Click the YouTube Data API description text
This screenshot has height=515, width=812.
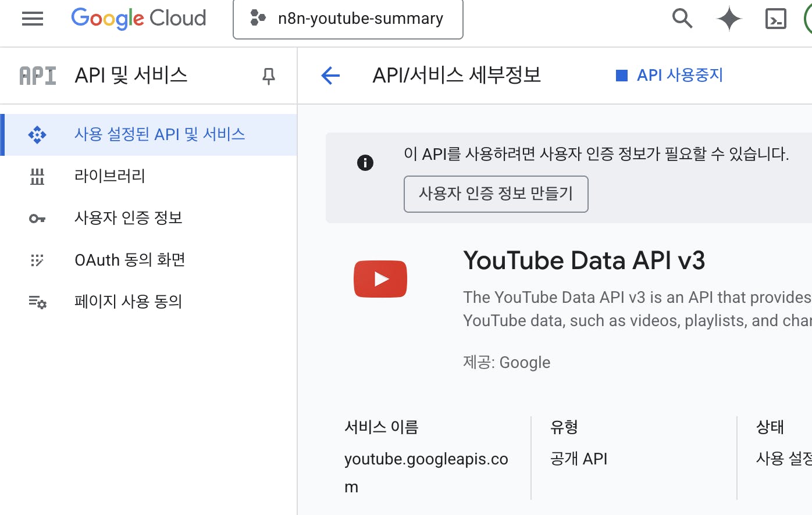click(637, 309)
